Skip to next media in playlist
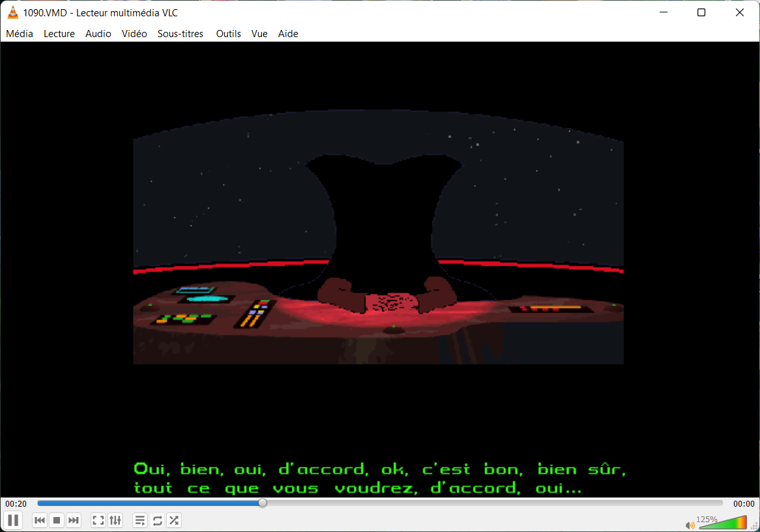This screenshot has width=760, height=532. (x=74, y=520)
